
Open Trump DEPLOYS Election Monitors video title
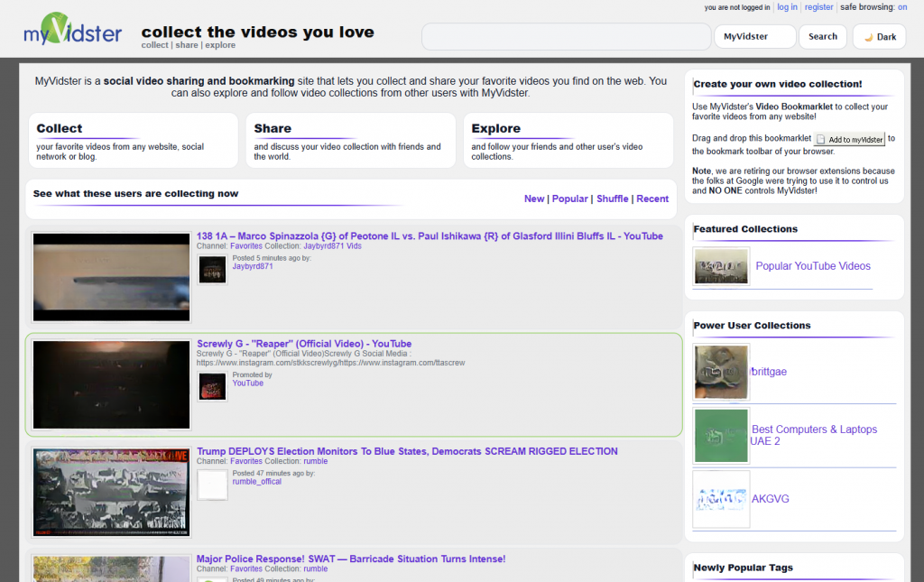(x=407, y=451)
